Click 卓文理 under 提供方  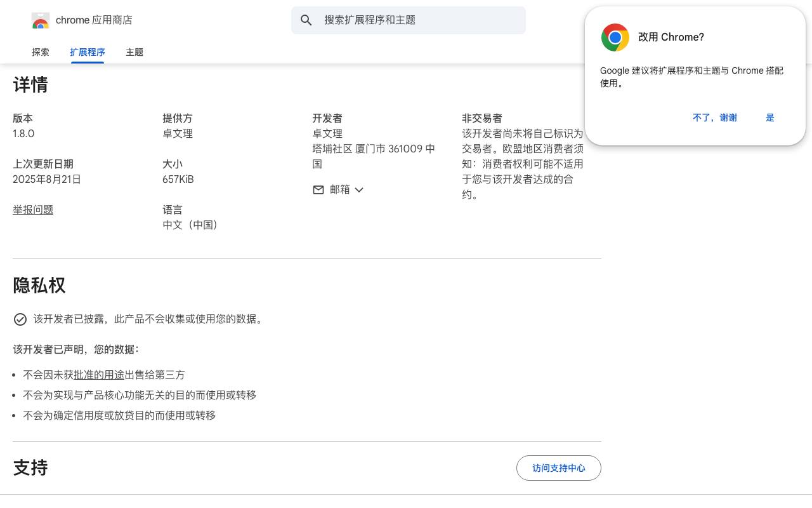coord(178,134)
